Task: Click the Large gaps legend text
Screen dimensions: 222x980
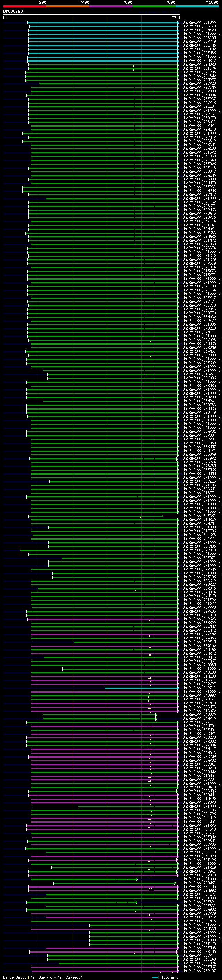Action: click(x=43, y=977)
